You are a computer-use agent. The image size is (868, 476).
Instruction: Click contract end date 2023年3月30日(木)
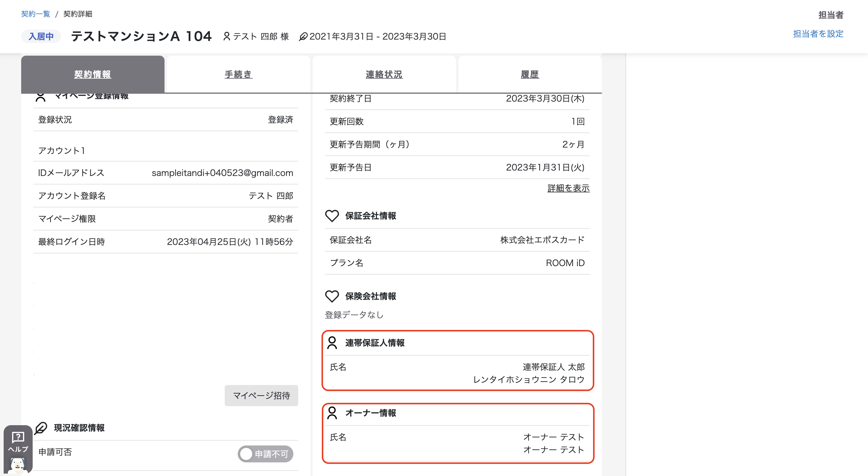(545, 98)
